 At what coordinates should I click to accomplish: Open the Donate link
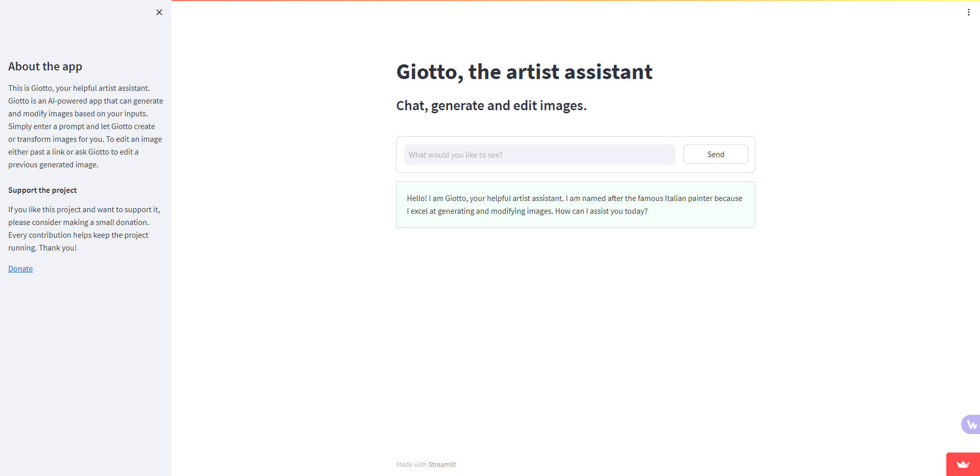[x=20, y=268]
